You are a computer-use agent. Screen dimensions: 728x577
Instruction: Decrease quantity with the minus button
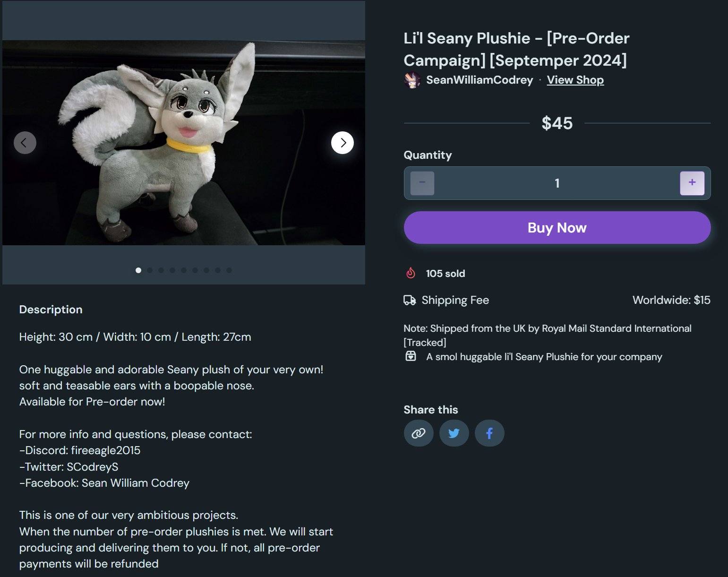point(422,183)
